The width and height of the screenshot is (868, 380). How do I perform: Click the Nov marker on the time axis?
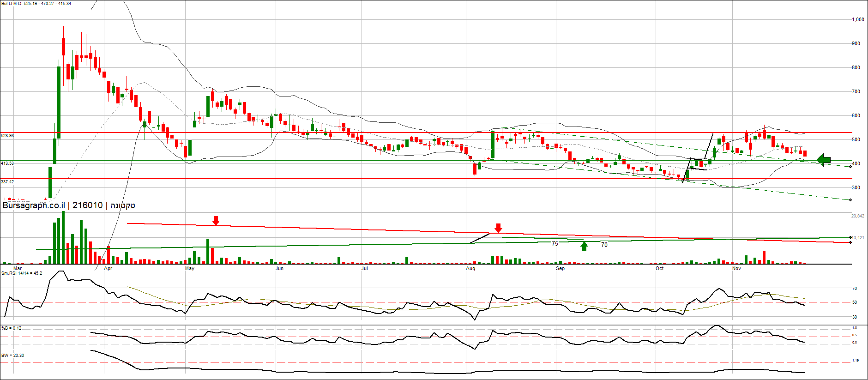[x=736, y=268]
